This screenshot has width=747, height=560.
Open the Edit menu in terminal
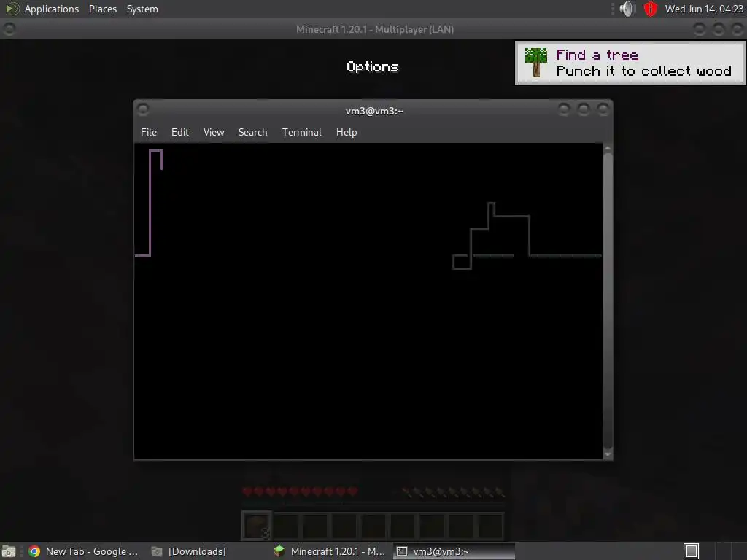coord(179,132)
